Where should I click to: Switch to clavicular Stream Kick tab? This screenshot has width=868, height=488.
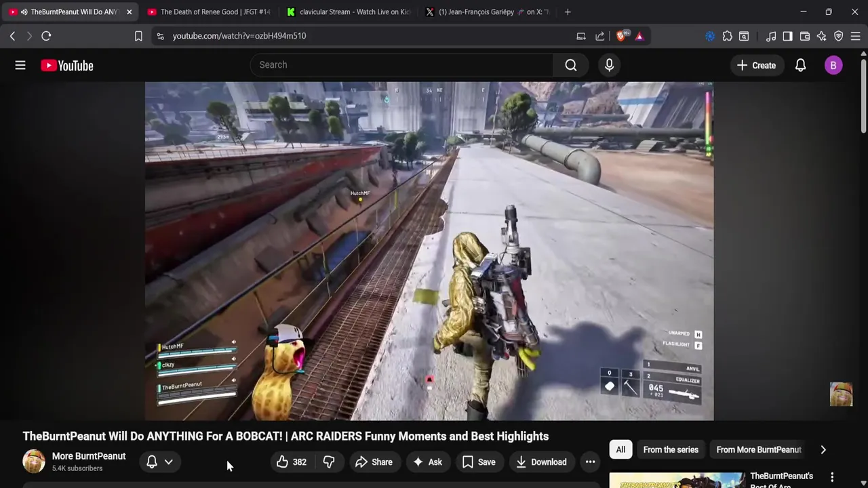click(x=348, y=12)
